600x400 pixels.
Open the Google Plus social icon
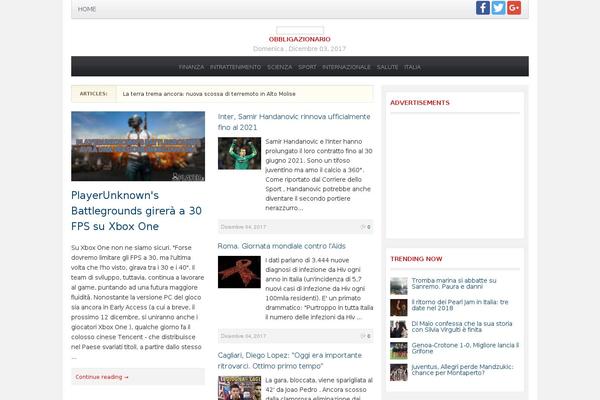click(x=514, y=8)
